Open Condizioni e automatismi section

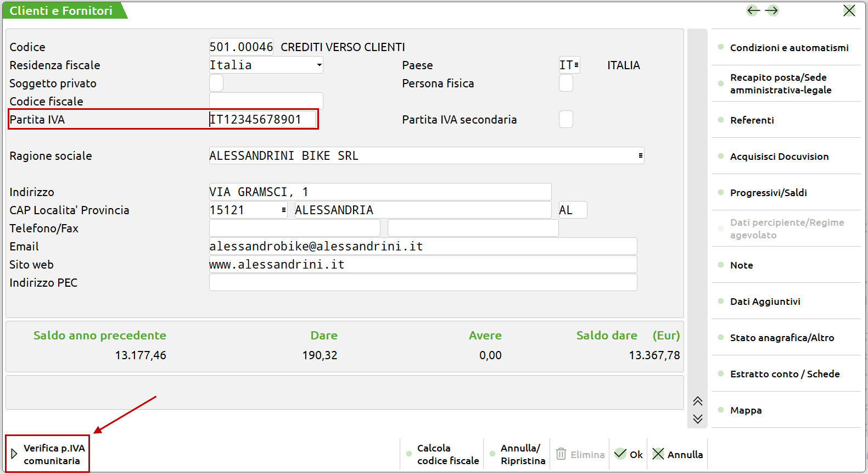coord(788,48)
